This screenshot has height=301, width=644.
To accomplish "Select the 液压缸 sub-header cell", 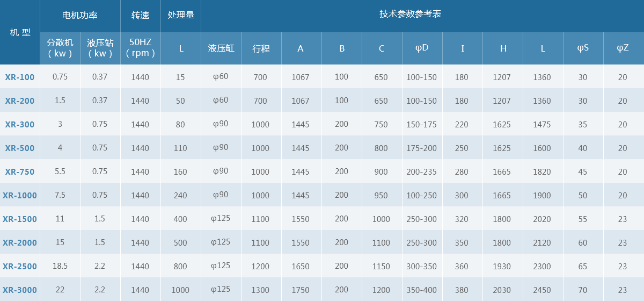I will (221, 48).
